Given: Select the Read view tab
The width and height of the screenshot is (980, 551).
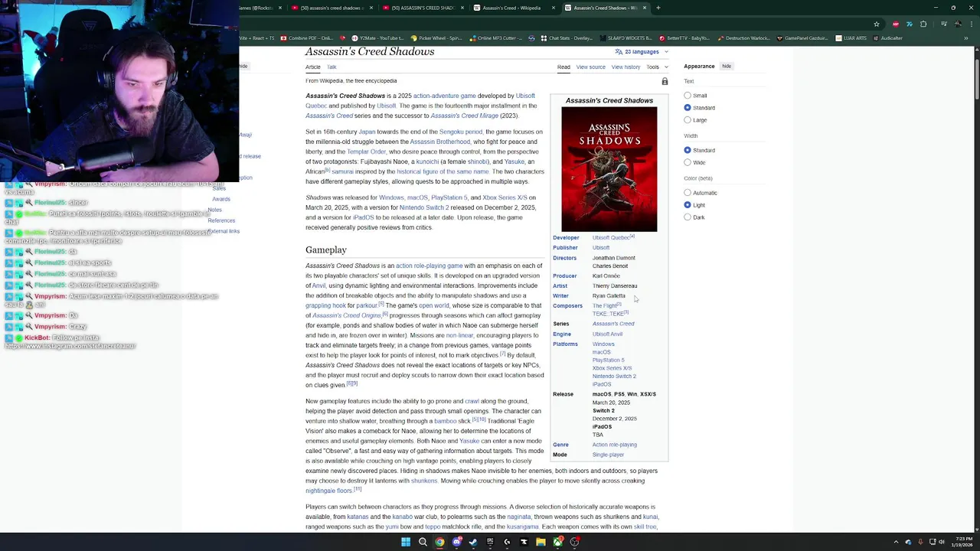Looking at the screenshot, I should tap(563, 67).
